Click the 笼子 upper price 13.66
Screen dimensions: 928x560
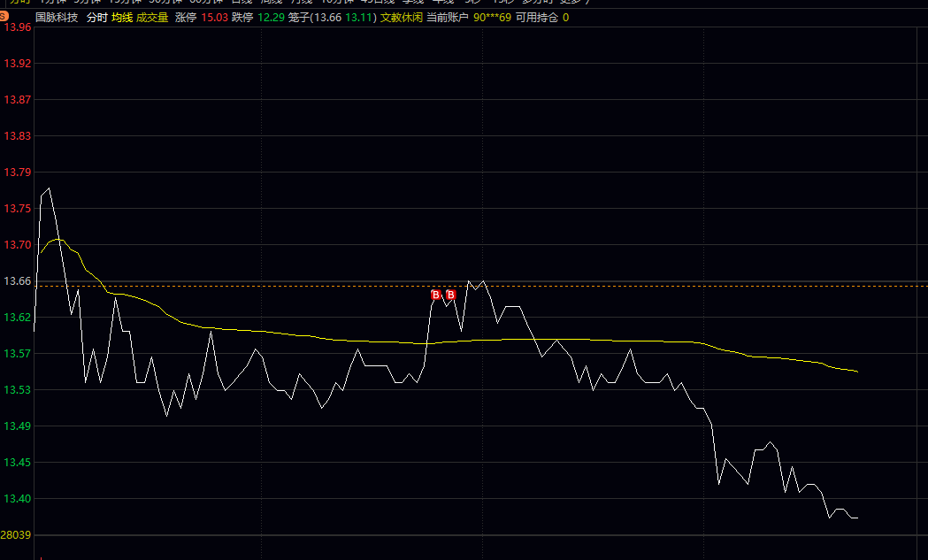[x=328, y=17]
